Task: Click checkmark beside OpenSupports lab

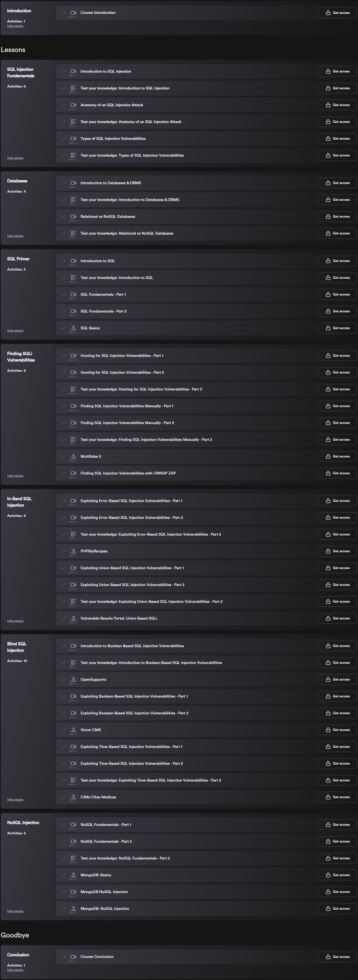Action: click(x=64, y=679)
